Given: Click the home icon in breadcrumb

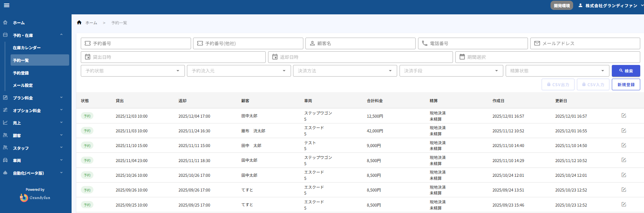Looking at the screenshot, I should click(x=79, y=23).
